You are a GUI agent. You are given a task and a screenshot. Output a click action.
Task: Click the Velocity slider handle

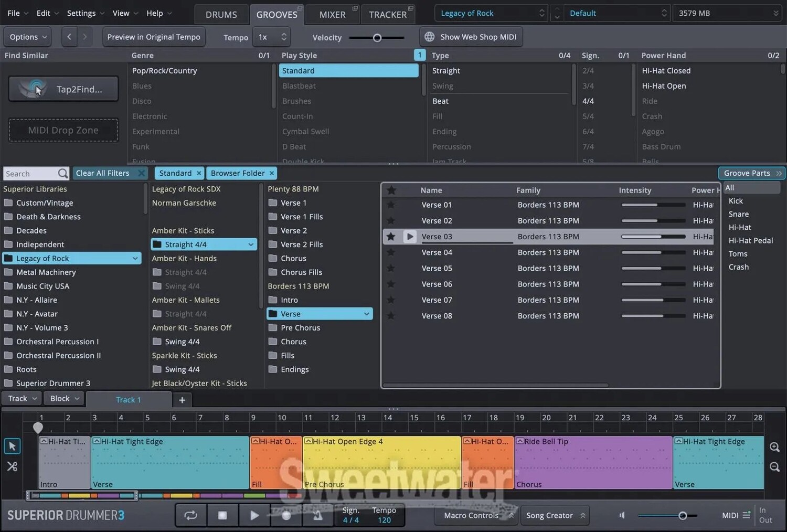(x=377, y=37)
